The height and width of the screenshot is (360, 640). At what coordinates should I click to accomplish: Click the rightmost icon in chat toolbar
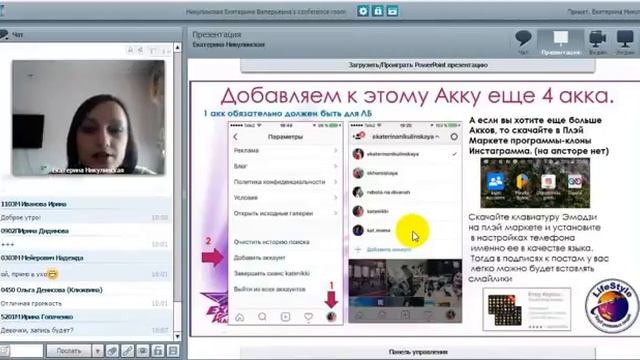click(x=173, y=351)
